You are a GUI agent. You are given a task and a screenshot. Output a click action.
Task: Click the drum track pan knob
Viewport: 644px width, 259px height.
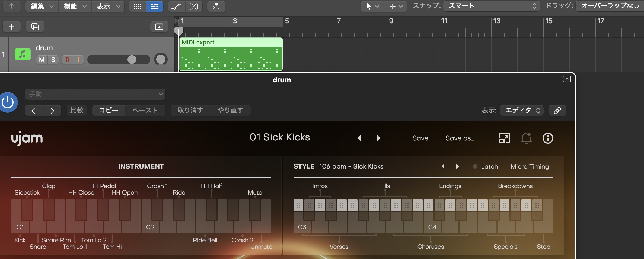[x=161, y=59]
